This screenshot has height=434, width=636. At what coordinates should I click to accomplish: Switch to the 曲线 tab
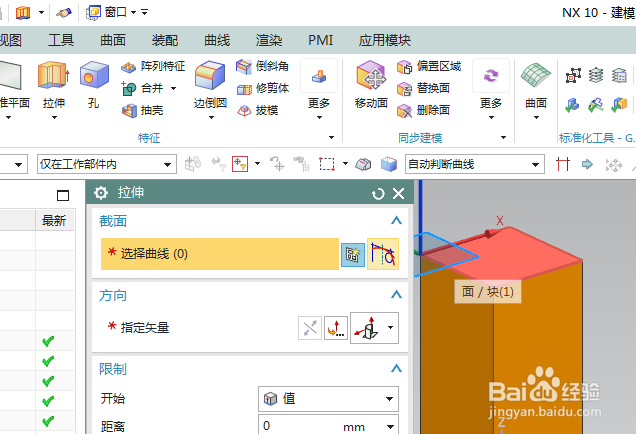217,40
